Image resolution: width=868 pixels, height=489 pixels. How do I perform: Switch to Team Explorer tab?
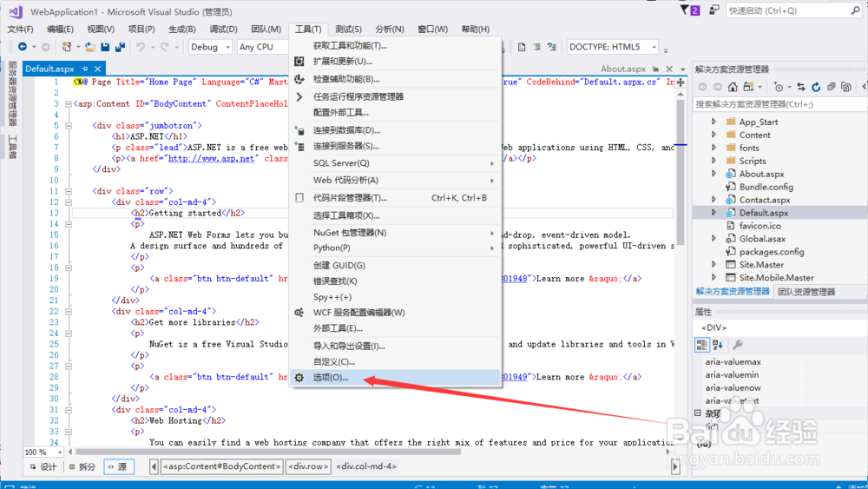coord(806,292)
